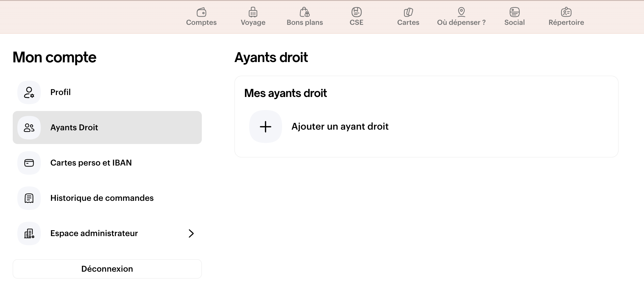Open the Social icon in navigation
Image resolution: width=644 pixels, height=288 pixels.
(x=514, y=12)
